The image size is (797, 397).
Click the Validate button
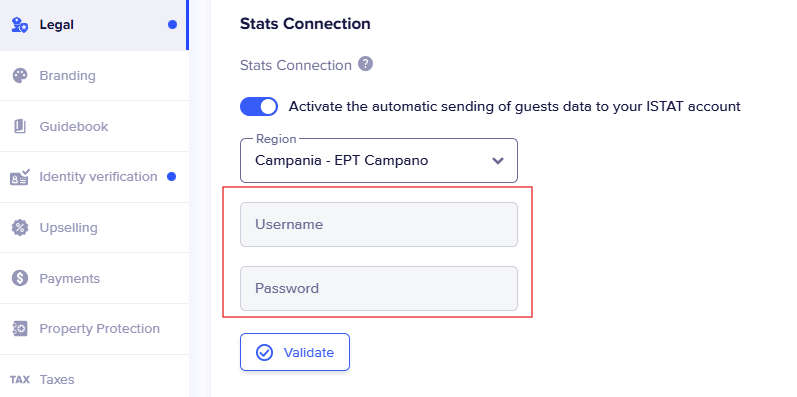point(295,352)
